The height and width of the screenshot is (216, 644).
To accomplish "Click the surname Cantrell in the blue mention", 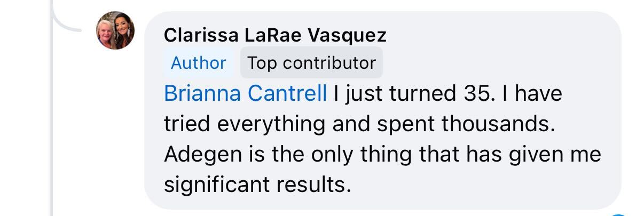I will 287,94.
